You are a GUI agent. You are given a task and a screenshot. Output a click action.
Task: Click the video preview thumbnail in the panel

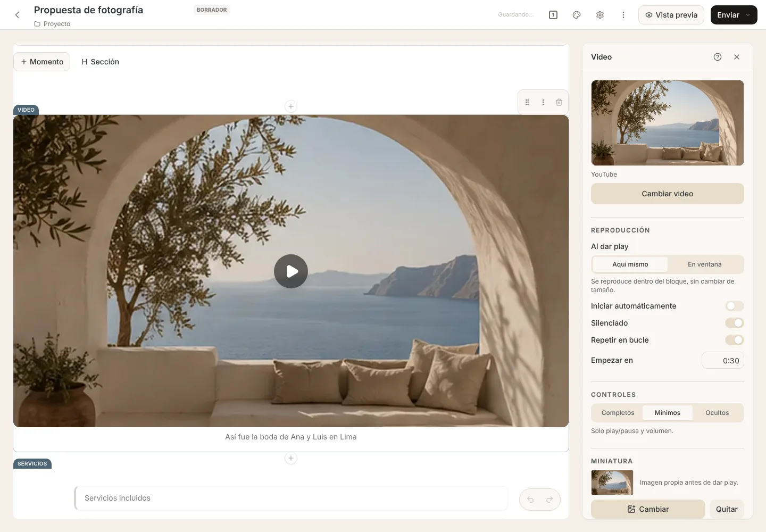tap(668, 123)
